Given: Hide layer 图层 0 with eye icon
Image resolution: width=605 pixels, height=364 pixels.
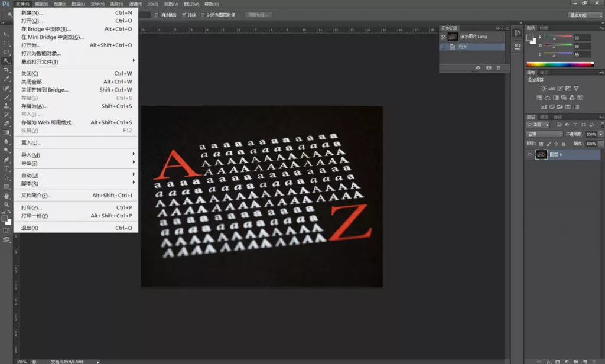Looking at the screenshot, I should coord(529,154).
